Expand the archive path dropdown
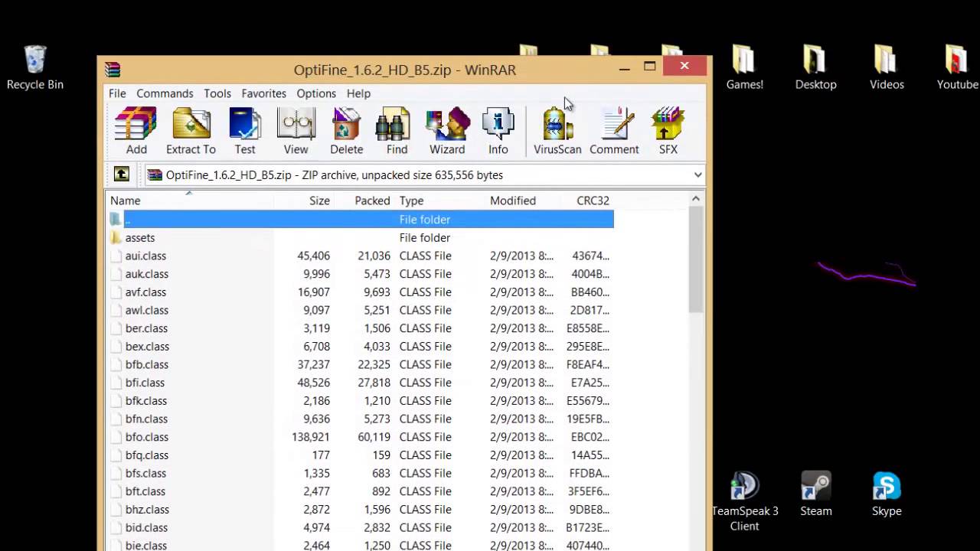This screenshot has height=551, width=980. 697,174
